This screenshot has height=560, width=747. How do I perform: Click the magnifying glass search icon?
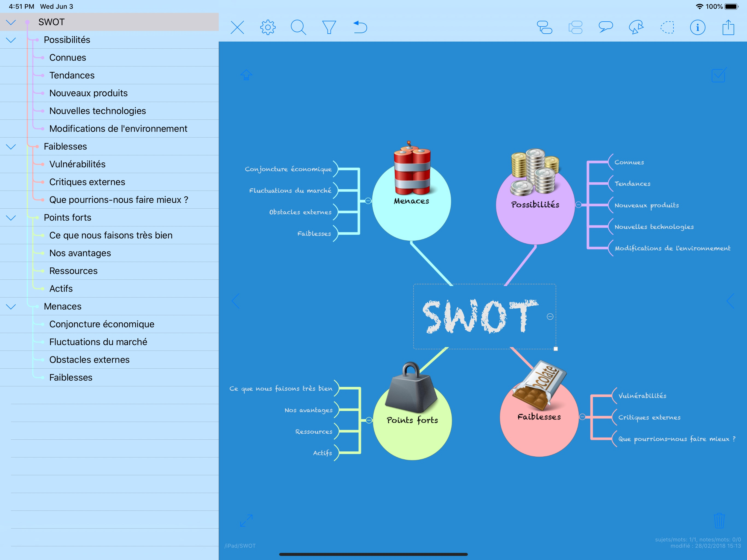[x=298, y=27]
